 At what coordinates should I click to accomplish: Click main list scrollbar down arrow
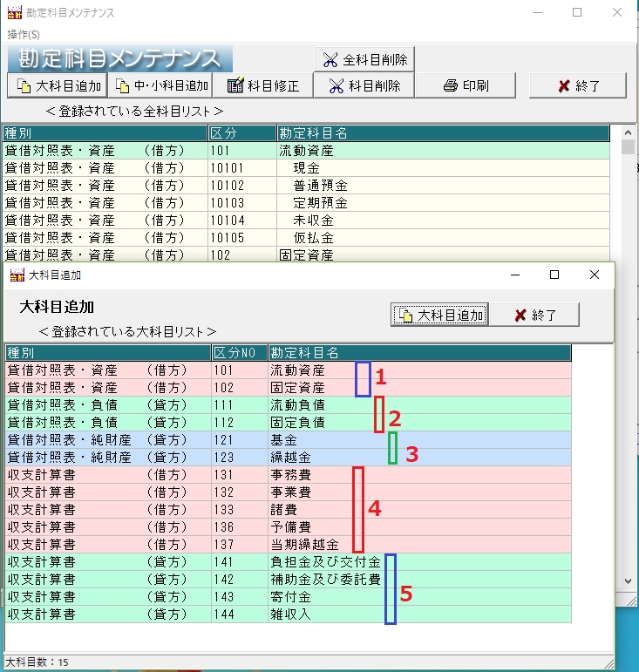[x=628, y=581]
